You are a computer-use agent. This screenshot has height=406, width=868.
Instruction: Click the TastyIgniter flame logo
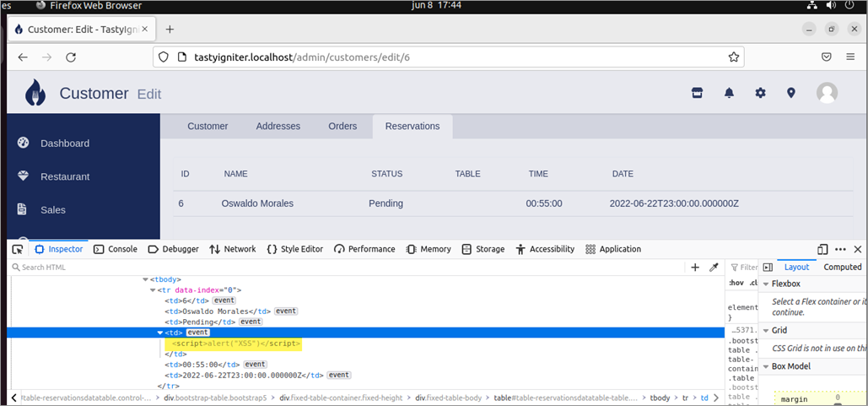(35, 93)
